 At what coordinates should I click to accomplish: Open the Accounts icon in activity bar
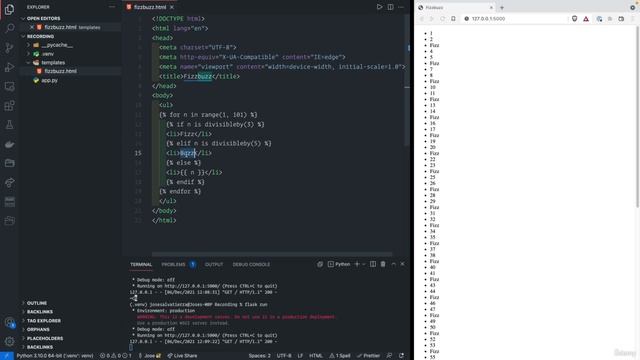coord(9,323)
